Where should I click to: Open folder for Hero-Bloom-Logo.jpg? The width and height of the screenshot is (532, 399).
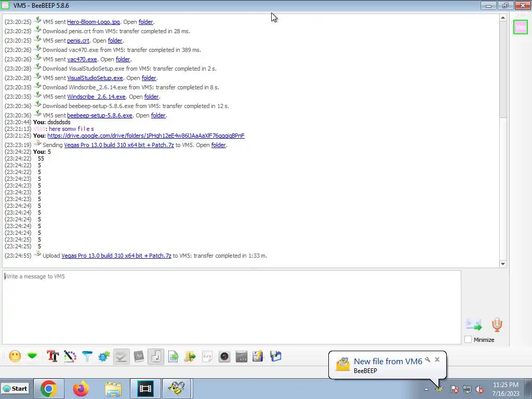tap(145, 22)
